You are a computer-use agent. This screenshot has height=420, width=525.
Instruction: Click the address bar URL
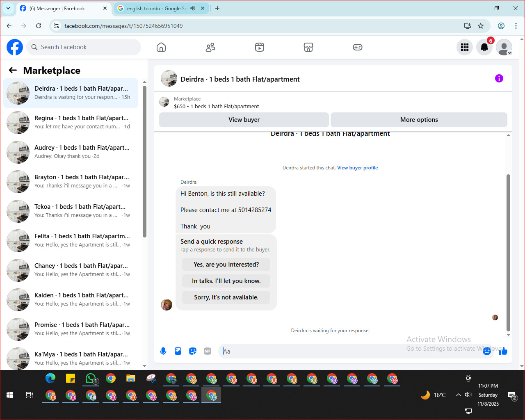coord(123,26)
